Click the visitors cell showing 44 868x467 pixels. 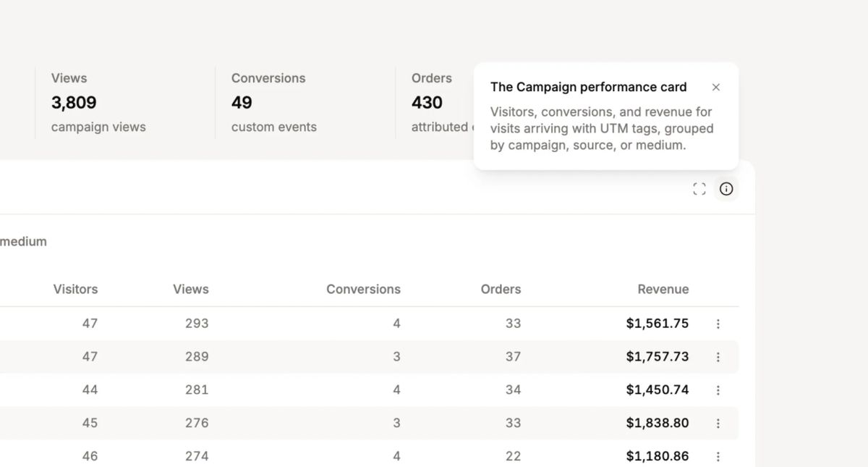[90, 390]
